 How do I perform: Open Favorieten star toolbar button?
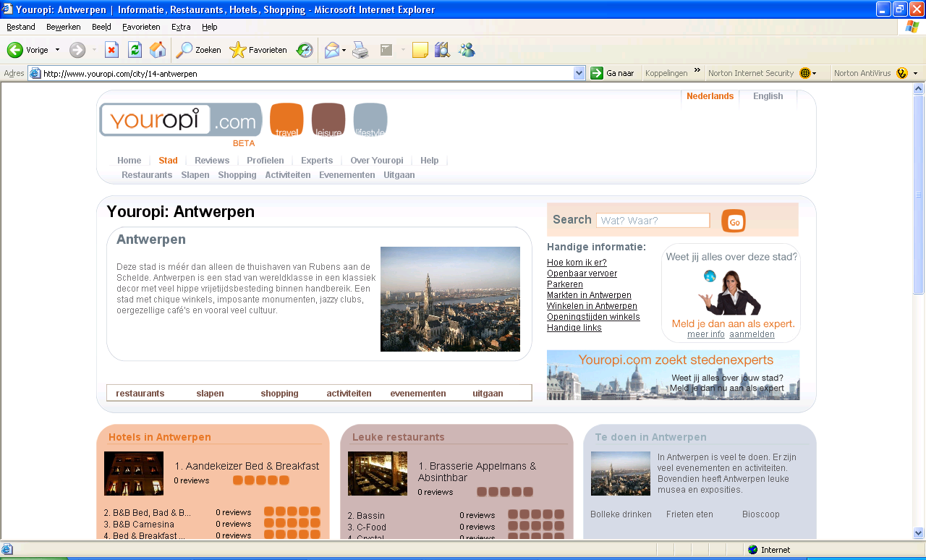coord(258,50)
